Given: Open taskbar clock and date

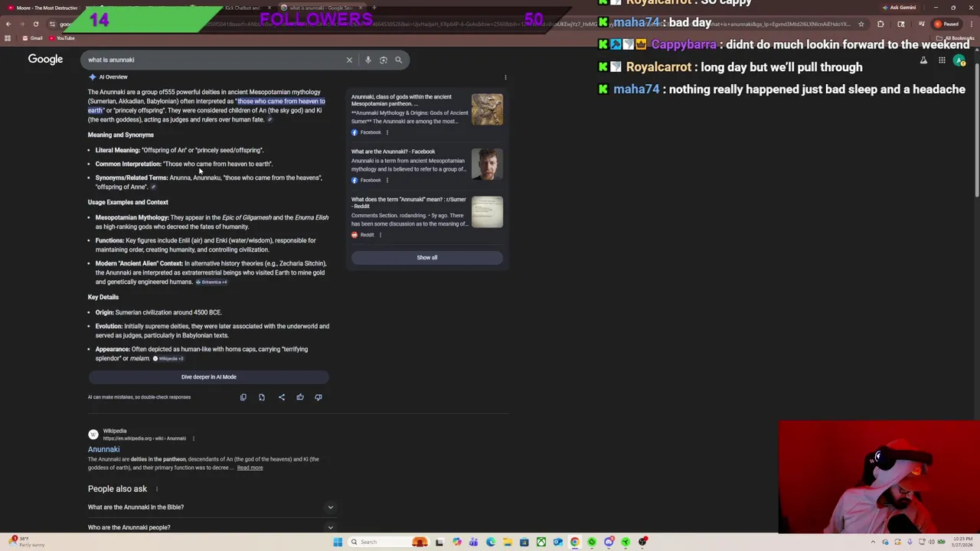Looking at the screenshot, I should (x=963, y=542).
